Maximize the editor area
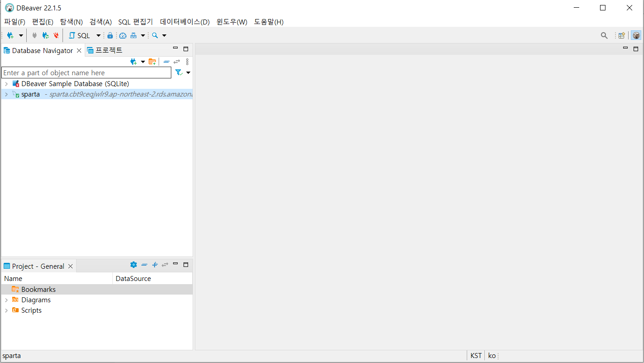The image size is (644, 363). pos(636,48)
